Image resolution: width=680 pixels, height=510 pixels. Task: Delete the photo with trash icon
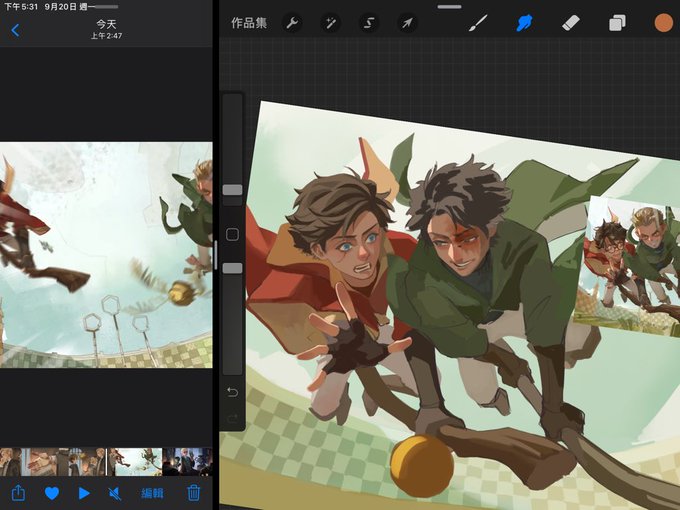[193, 493]
